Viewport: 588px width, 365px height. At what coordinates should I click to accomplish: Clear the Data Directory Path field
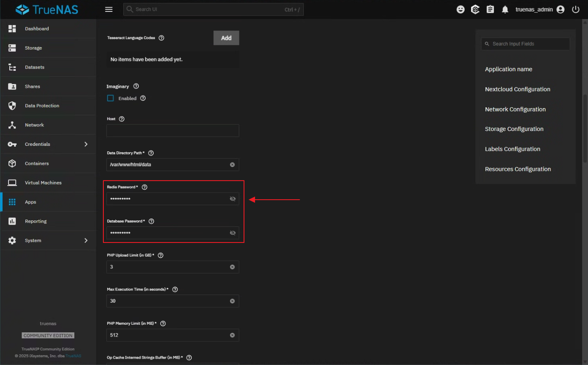click(x=232, y=164)
